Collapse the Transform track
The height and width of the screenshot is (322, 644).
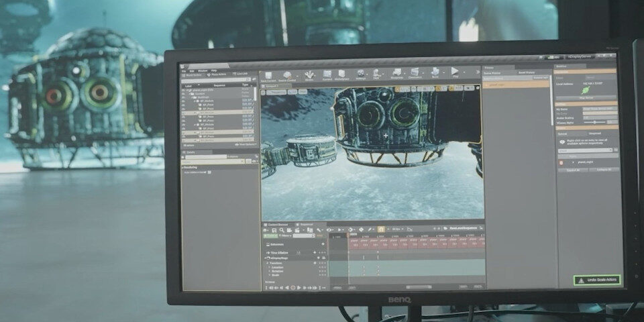pyautogui.click(x=268, y=263)
